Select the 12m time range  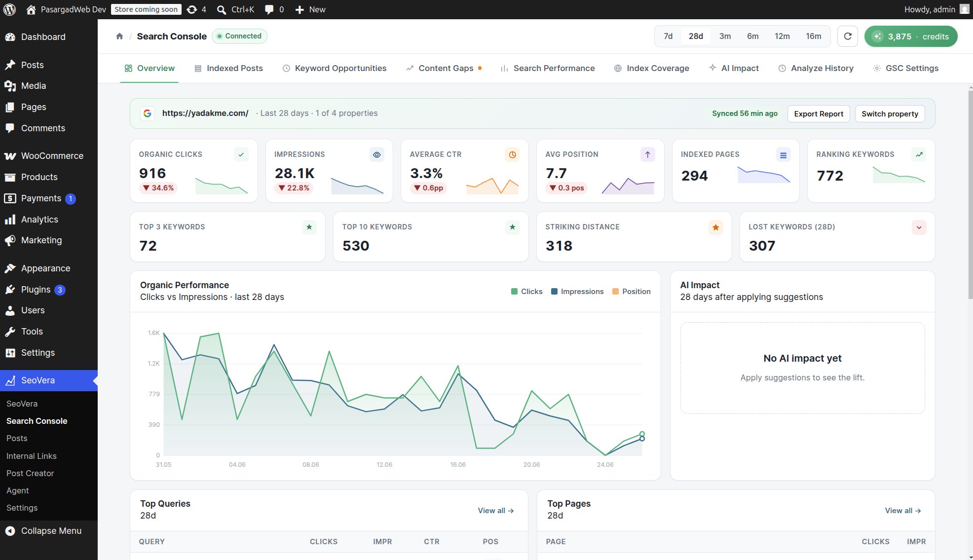click(x=782, y=36)
